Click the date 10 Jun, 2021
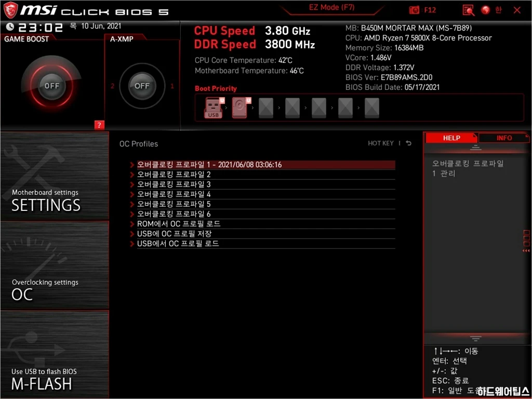532x399 pixels. (101, 26)
